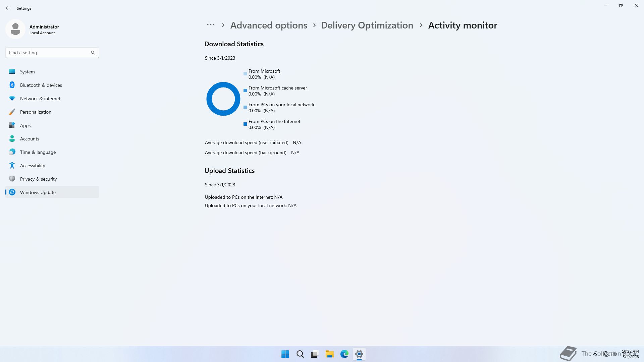The height and width of the screenshot is (362, 644).
Task: Open Accessibility settings page
Action: tap(32, 166)
